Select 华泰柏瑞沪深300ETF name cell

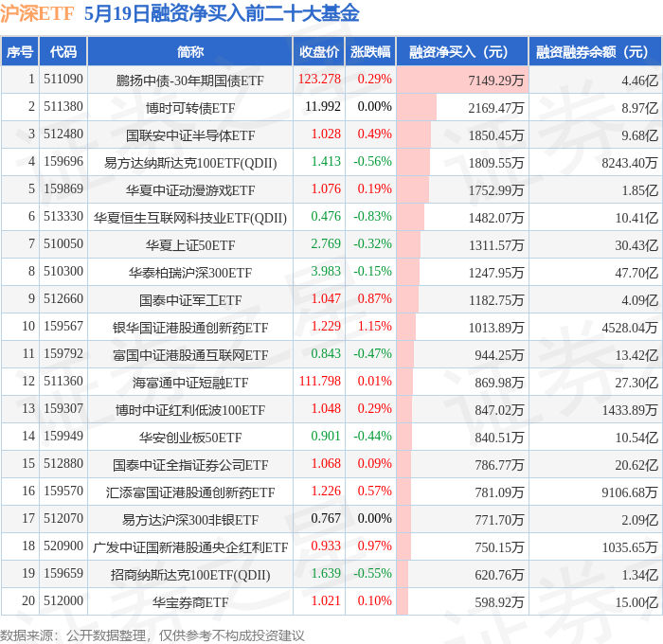[189, 273]
